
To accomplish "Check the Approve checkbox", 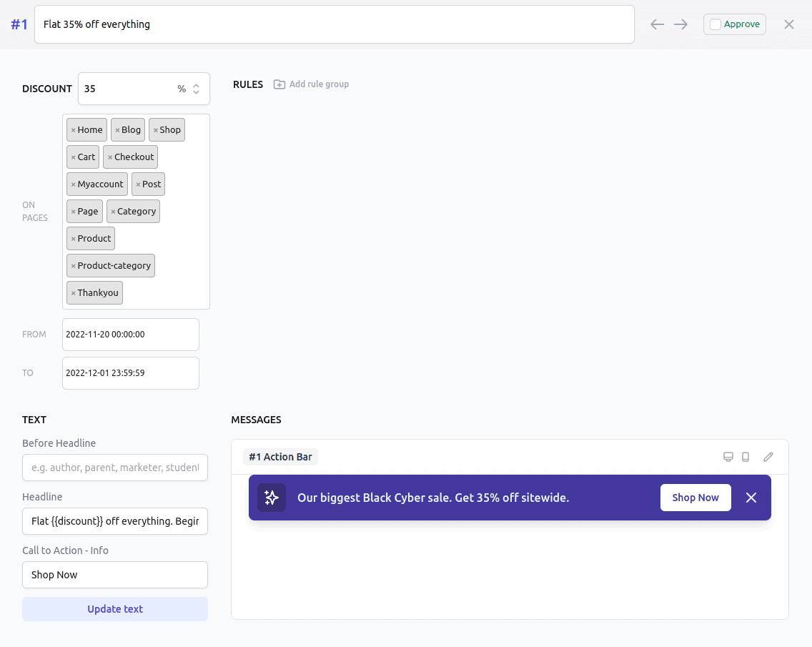I will pyautogui.click(x=715, y=24).
